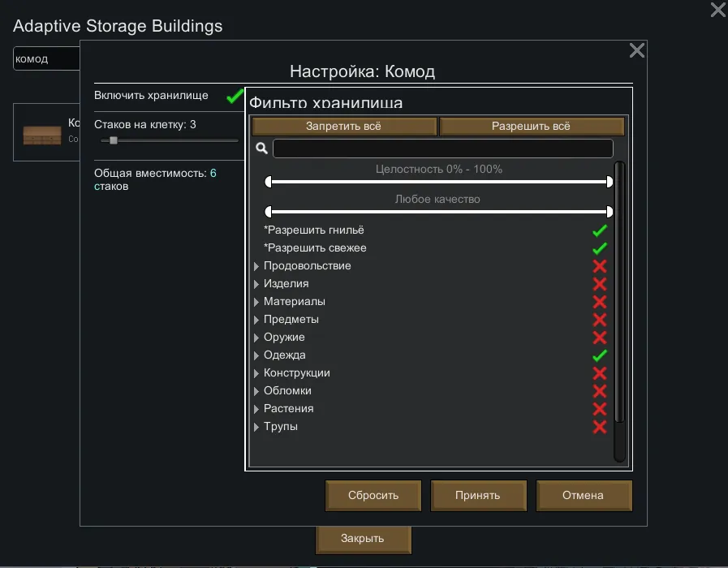Screen dimensions: 728x568
Task: Expand the Изделия category arrow
Action: (256, 284)
